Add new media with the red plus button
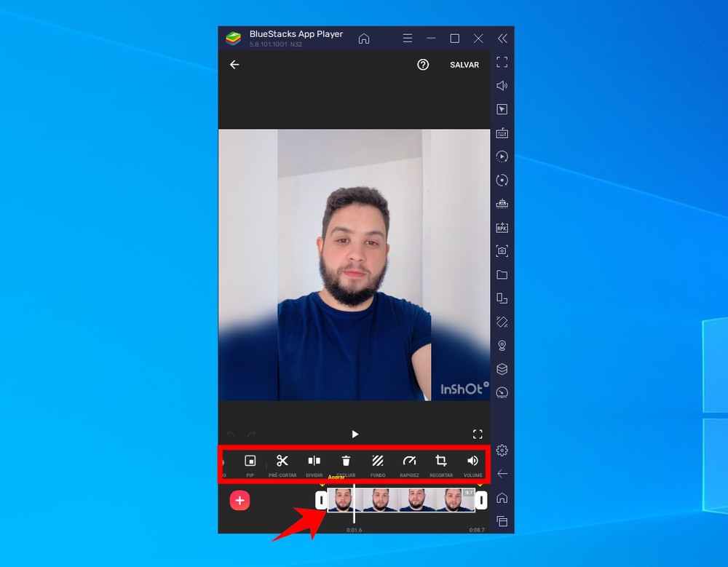Image resolution: width=728 pixels, height=567 pixels. click(240, 500)
